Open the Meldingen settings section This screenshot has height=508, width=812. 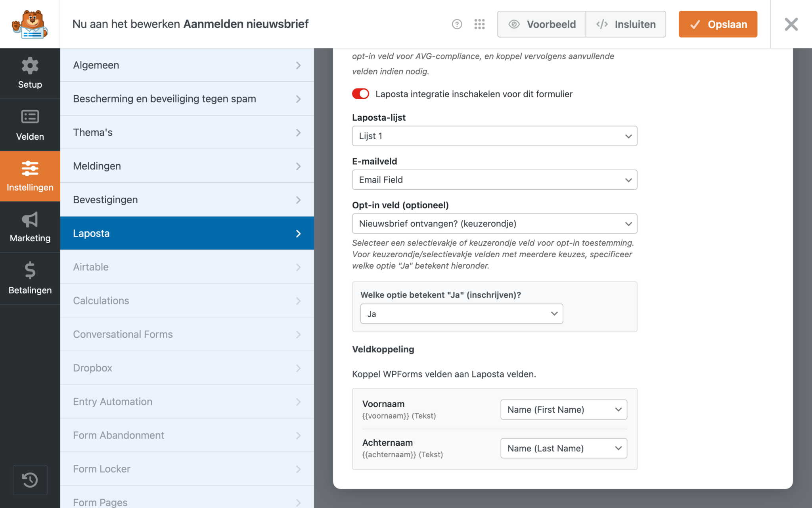point(187,166)
